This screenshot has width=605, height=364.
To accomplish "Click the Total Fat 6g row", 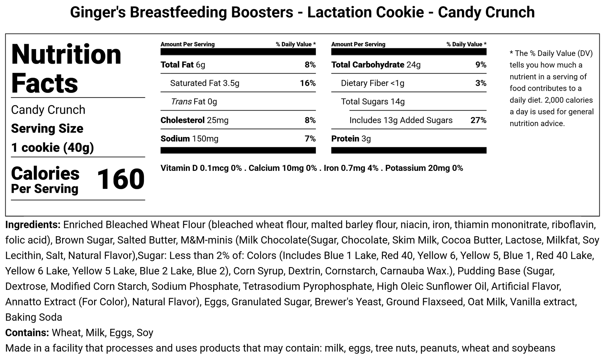I will 238,65.
